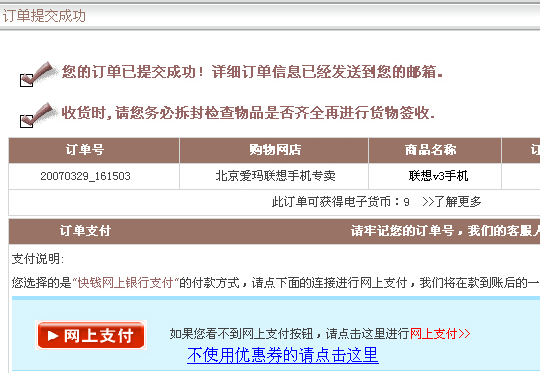Click product name 联想v3手机
540x373 pixels.
[x=438, y=176]
